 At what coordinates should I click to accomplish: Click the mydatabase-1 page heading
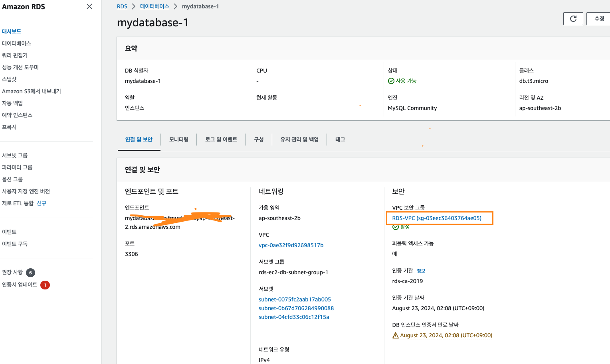pyautogui.click(x=152, y=23)
